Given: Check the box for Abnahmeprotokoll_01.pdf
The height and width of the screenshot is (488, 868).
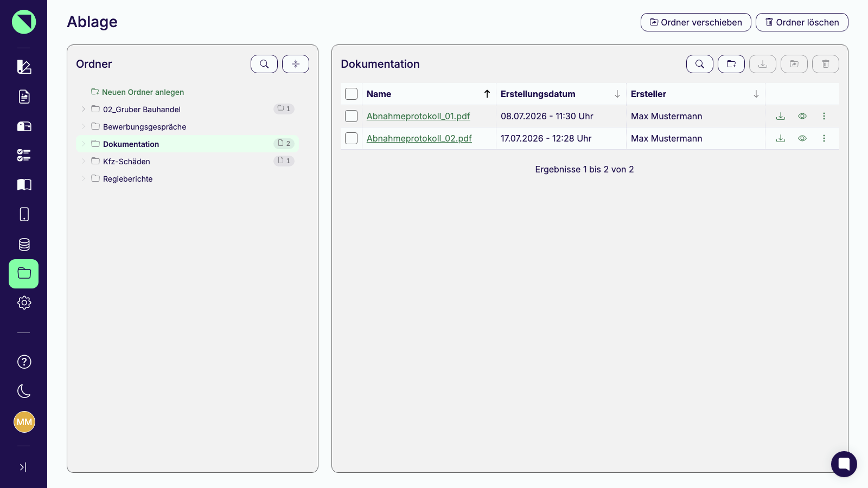Looking at the screenshot, I should point(352,116).
